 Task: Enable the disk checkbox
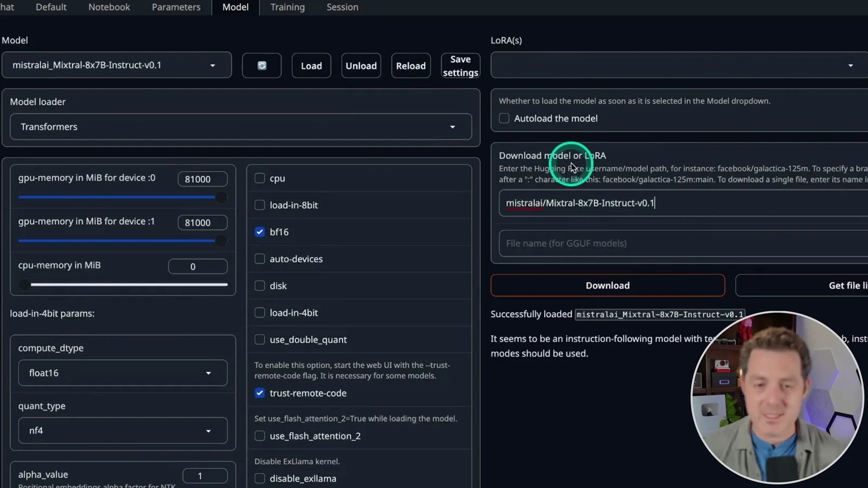[x=260, y=286]
